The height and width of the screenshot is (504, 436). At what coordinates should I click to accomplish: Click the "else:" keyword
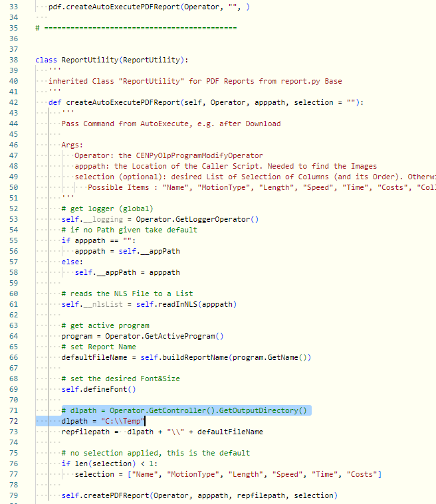72,262
